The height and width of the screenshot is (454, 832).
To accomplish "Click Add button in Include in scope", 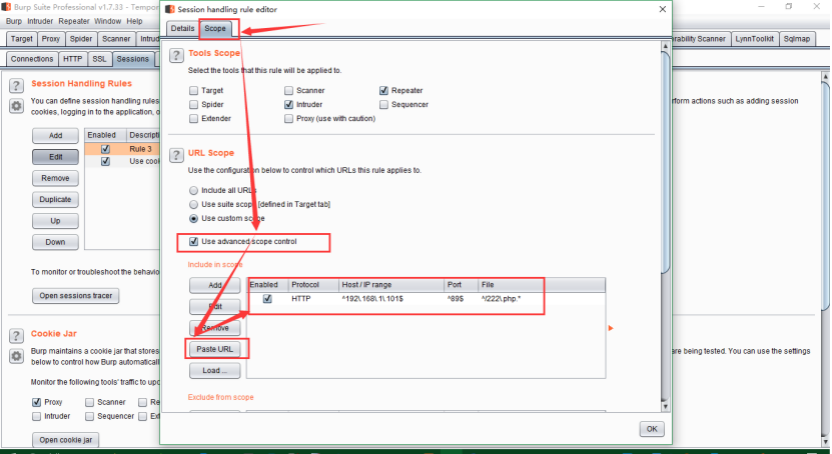I will click(x=215, y=285).
